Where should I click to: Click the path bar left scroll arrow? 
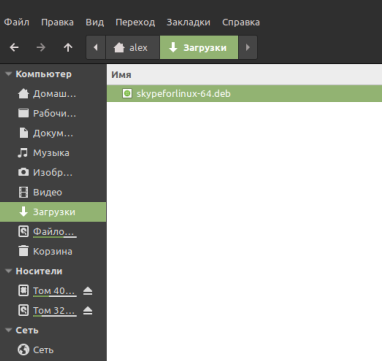(x=96, y=47)
